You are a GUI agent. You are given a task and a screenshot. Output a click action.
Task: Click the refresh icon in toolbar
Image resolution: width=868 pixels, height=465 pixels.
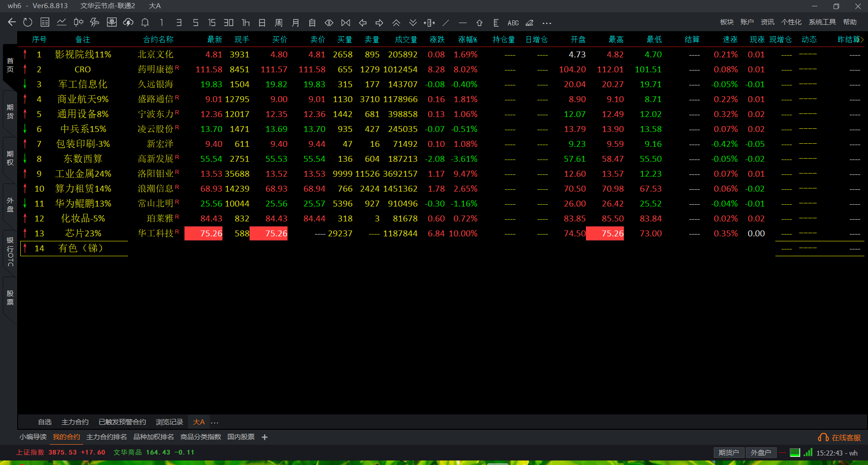point(28,22)
